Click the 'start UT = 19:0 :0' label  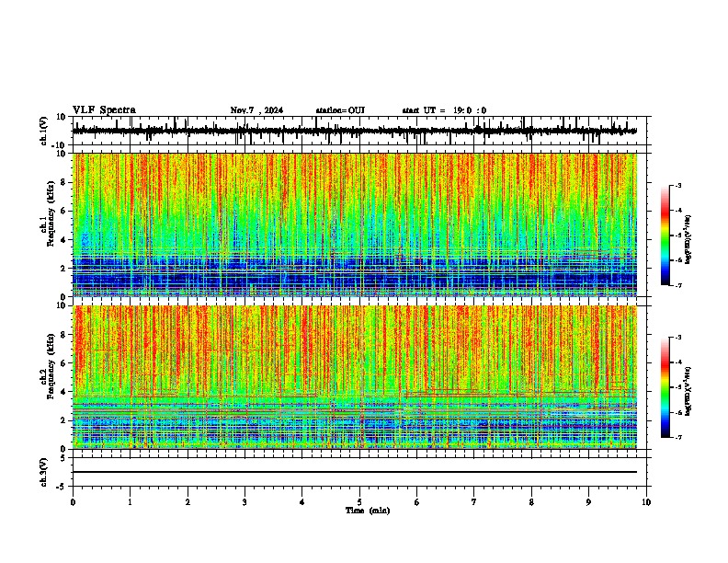coord(444,110)
